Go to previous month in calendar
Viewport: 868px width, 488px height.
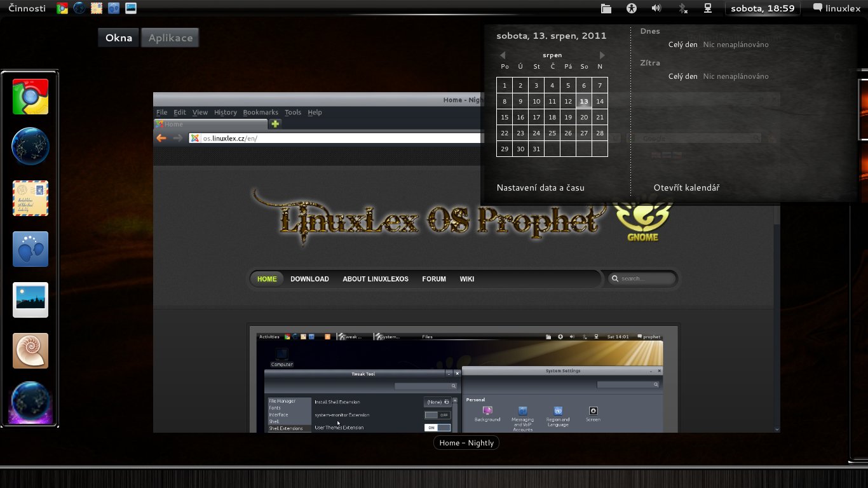(503, 55)
